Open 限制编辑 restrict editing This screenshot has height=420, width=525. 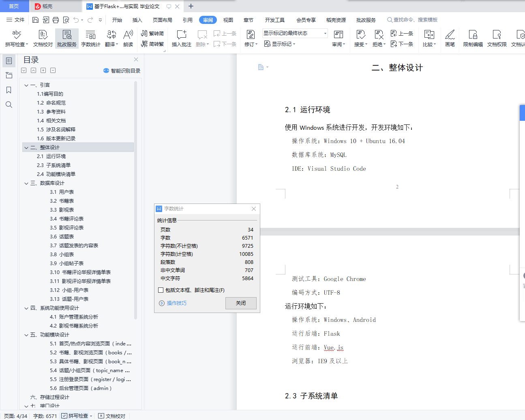click(x=473, y=38)
